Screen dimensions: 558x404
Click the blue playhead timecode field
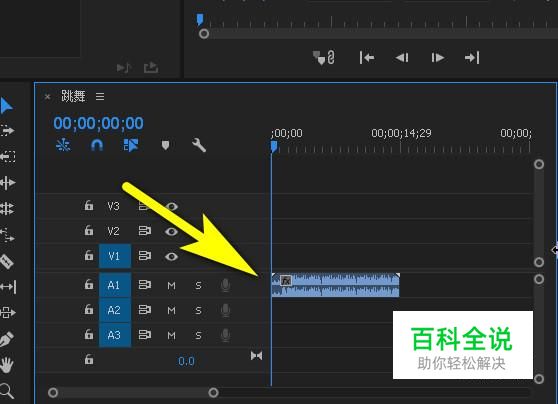(x=99, y=123)
